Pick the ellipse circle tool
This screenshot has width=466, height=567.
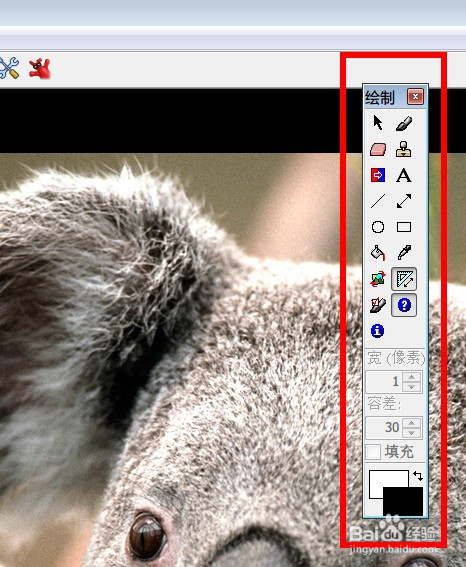(x=378, y=227)
